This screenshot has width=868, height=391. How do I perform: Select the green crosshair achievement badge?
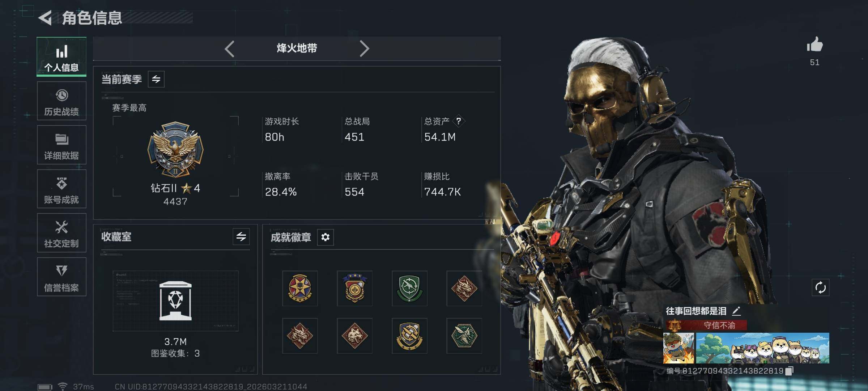click(409, 289)
